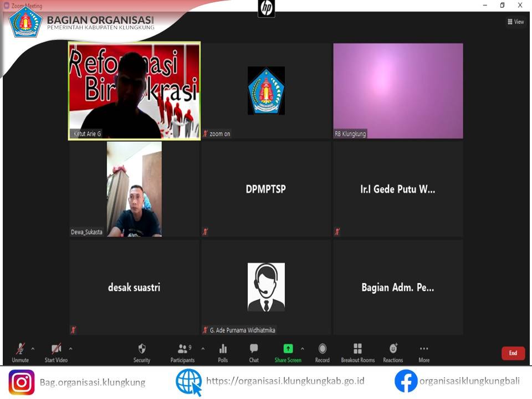
Task: Open the View layout menu
Action: 515,22
